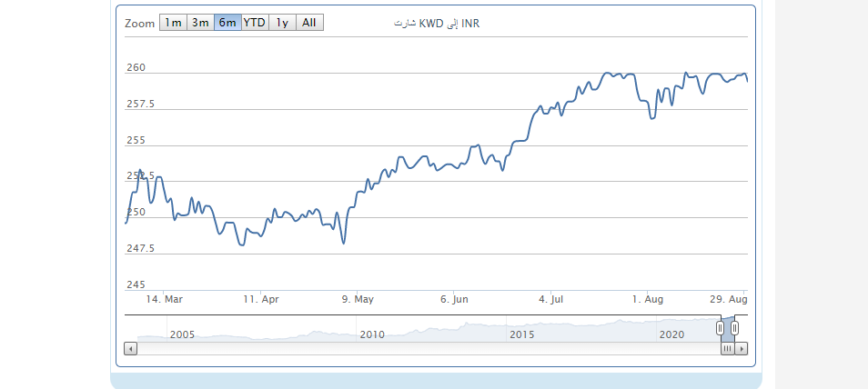Click the left navigator range handle

720,328
